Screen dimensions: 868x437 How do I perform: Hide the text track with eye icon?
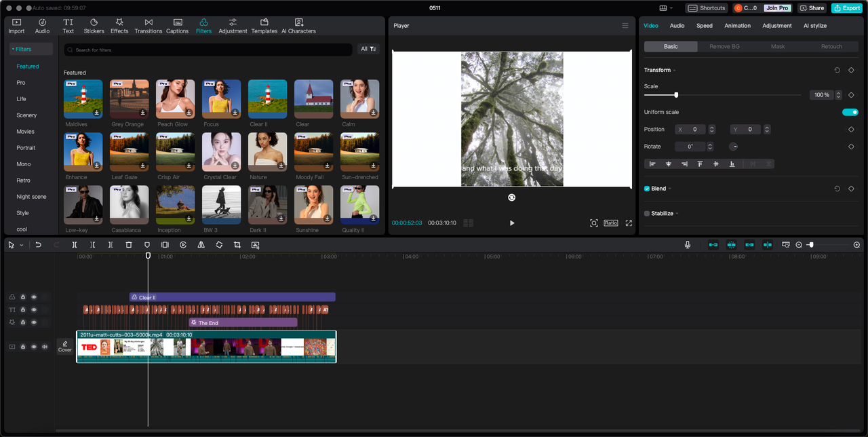[x=34, y=309]
